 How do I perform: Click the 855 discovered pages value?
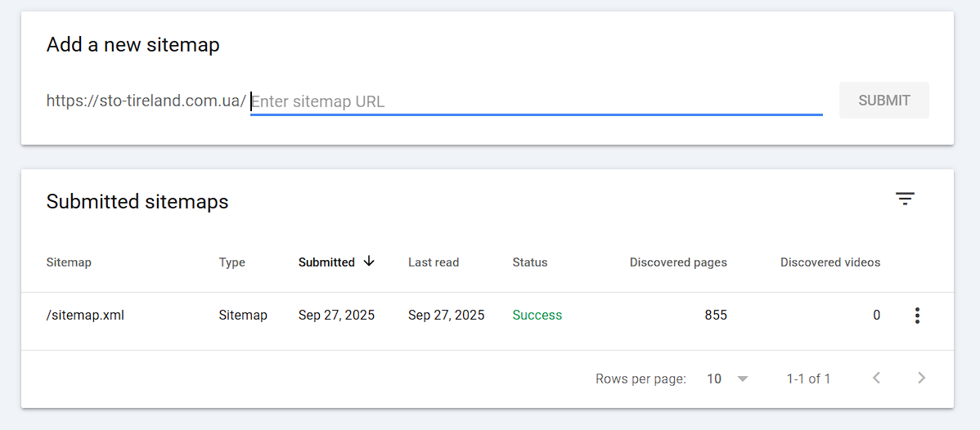pyautogui.click(x=716, y=315)
